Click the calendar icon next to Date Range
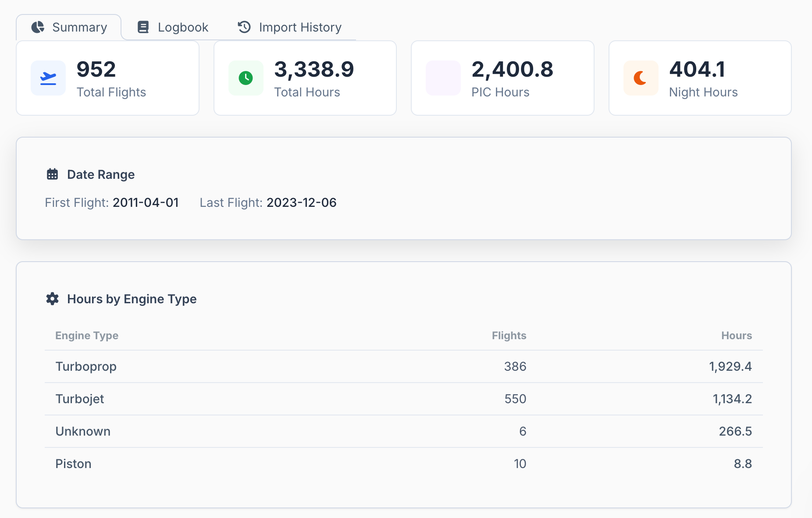Image resolution: width=812 pixels, height=518 pixels. [53, 174]
